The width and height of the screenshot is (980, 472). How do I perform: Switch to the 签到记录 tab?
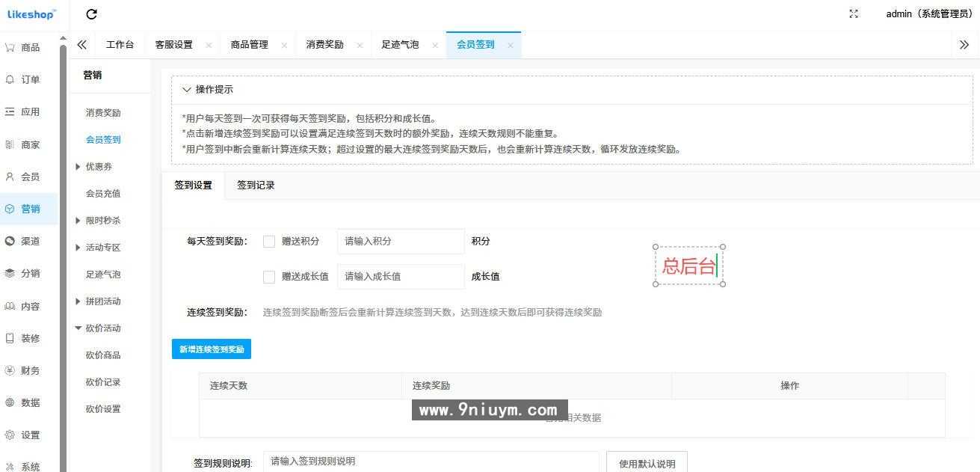256,185
